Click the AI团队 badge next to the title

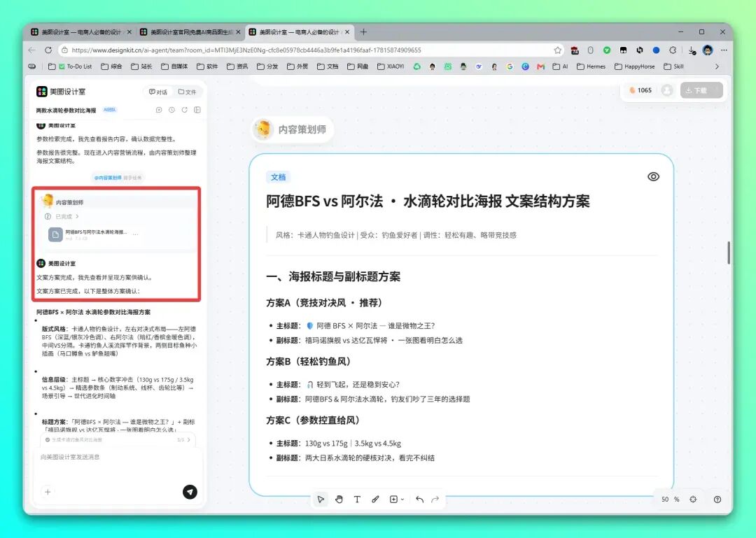click(x=110, y=110)
